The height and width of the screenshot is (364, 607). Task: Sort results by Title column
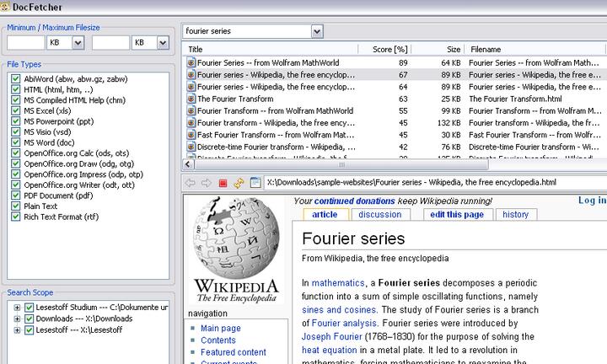271,49
